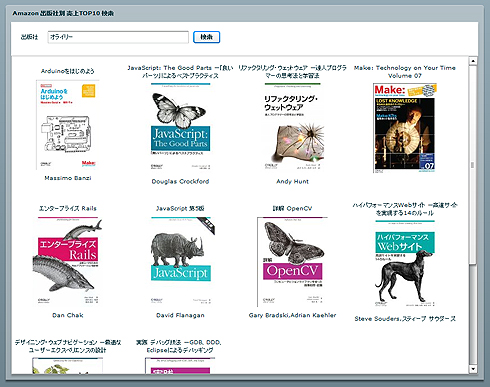Open JavaScript: The Good Parts book cover
The width and height of the screenshot is (490, 387).
point(180,126)
